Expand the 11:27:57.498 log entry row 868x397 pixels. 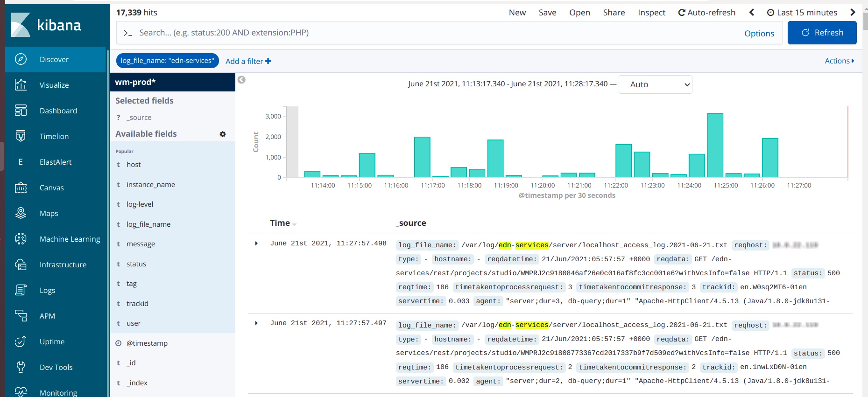pos(256,244)
